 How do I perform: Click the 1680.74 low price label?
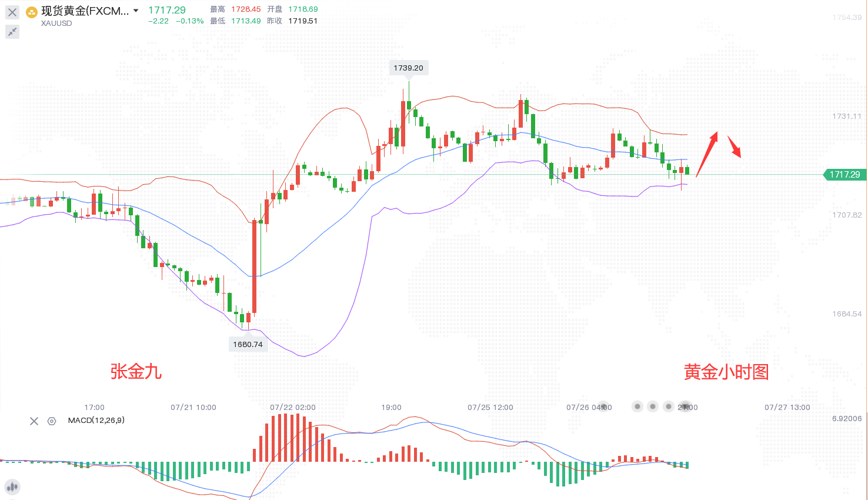[248, 344]
